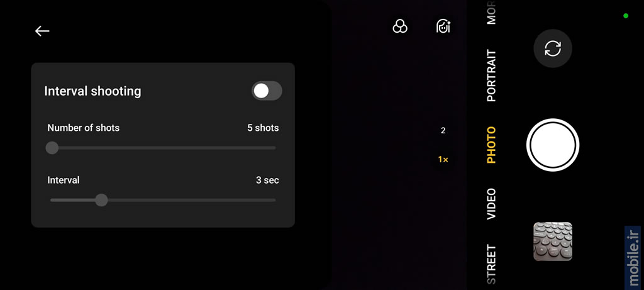Select the 2x zoom level
Image resolution: width=644 pixels, height=290 pixels.
click(443, 131)
